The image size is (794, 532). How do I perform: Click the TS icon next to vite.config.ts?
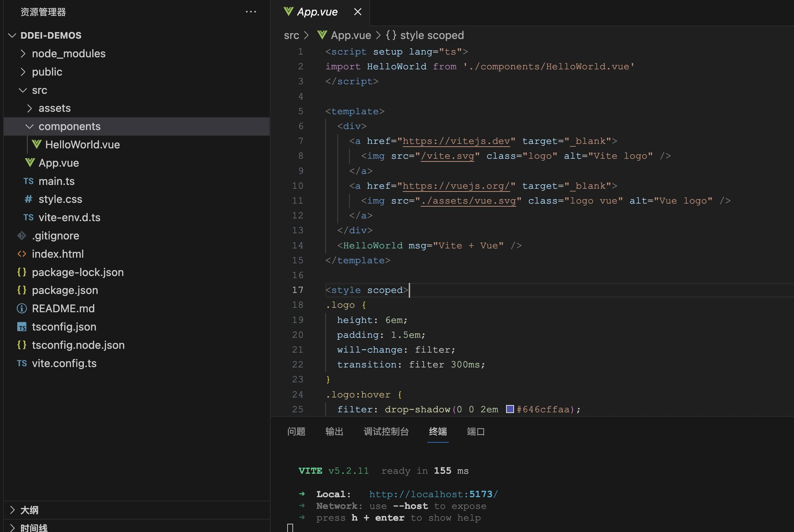[x=22, y=363]
